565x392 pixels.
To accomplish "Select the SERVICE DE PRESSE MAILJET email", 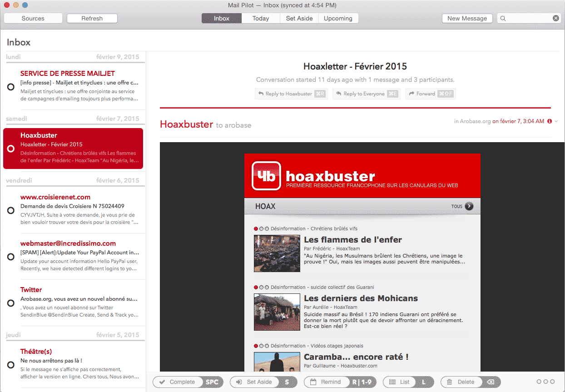I will coord(74,86).
